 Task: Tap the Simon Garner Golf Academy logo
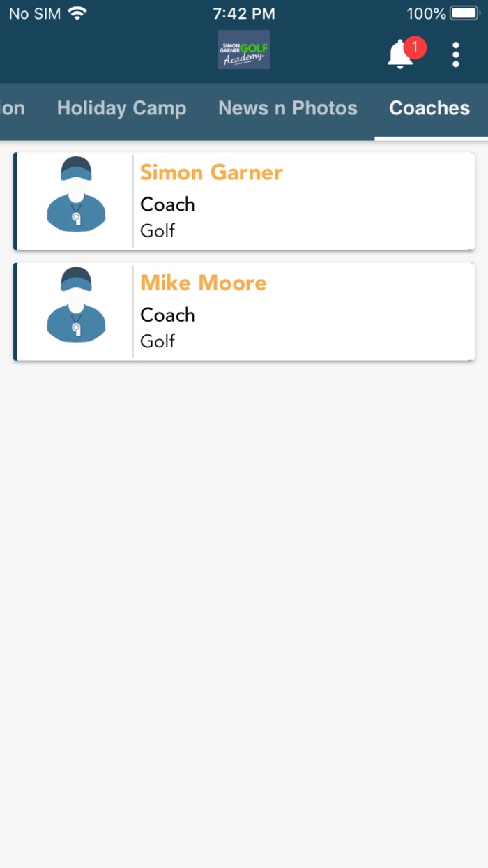(243, 50)
